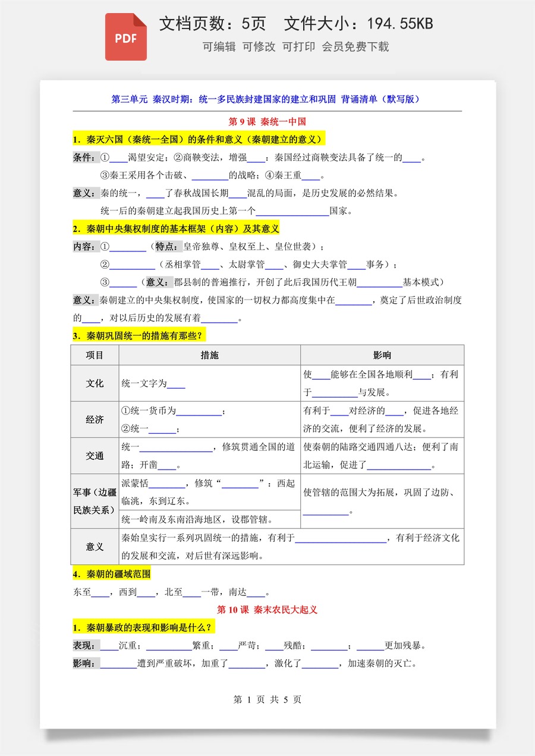Click heading '4. 秦朝的疆域范围'
Image resolution: width=535 pixels, height=756 pixels.
pyautogui.click(x=112, y=574)
